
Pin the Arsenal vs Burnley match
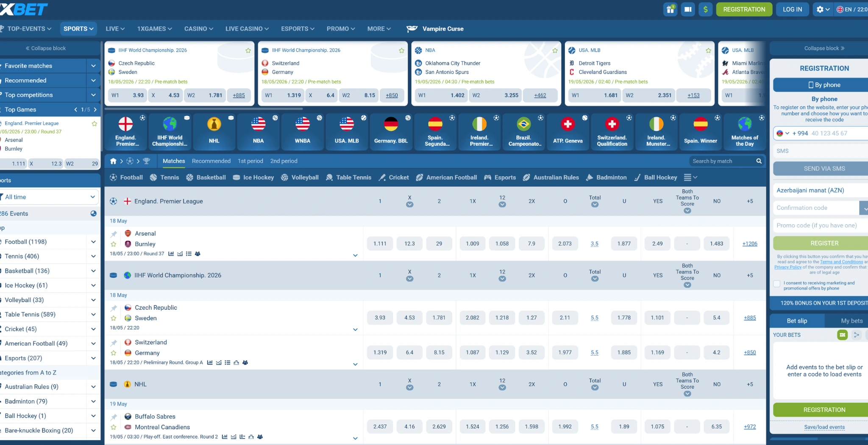114,234
